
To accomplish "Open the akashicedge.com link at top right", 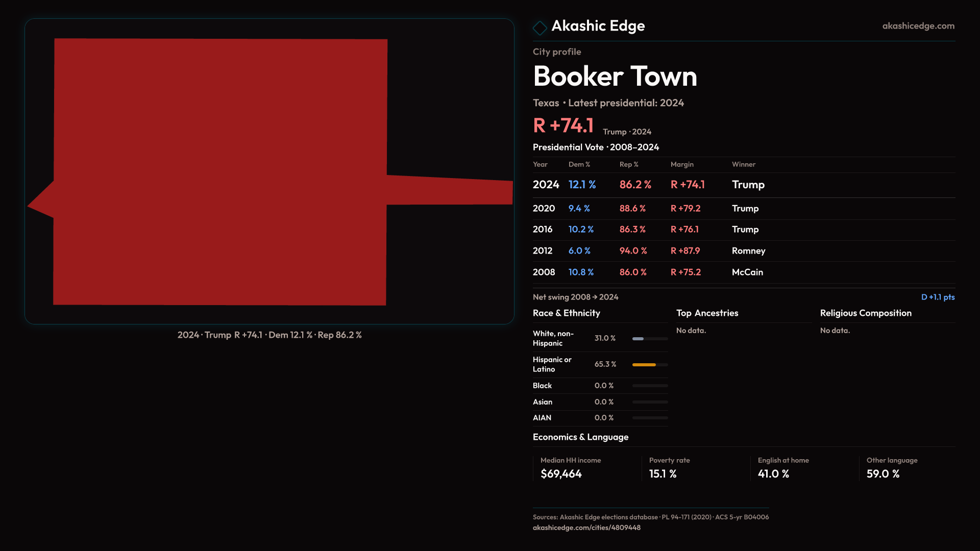I will click(918, 26).
